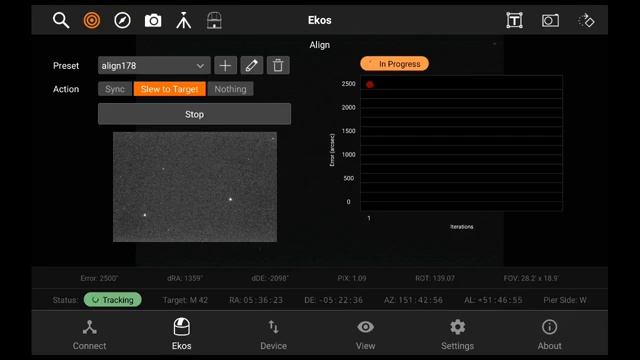Edit the align178 preset with pencil
The image size is (640, 360).
[251, 65]
